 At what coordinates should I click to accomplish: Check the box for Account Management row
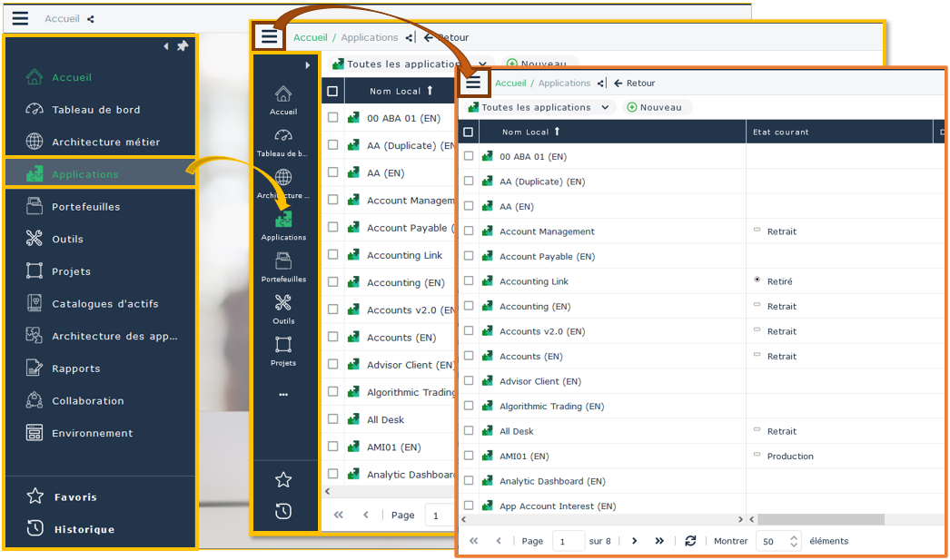tap(469, 231)
